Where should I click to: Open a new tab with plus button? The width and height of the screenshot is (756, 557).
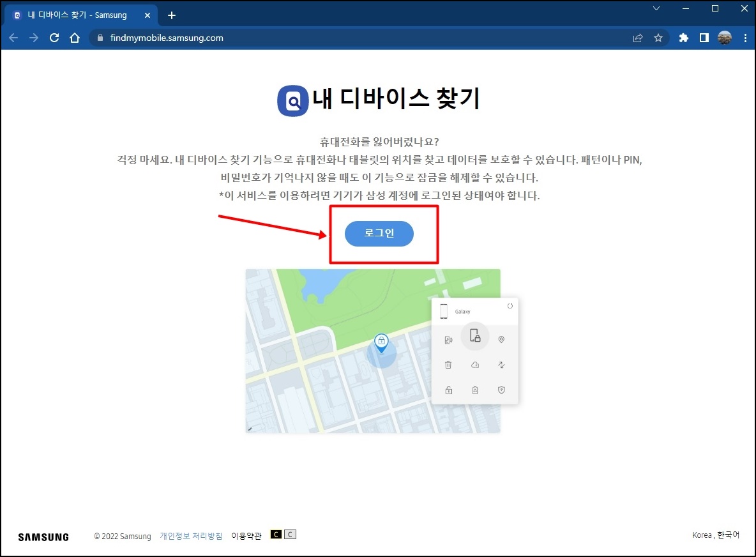[x=171, y=15]
